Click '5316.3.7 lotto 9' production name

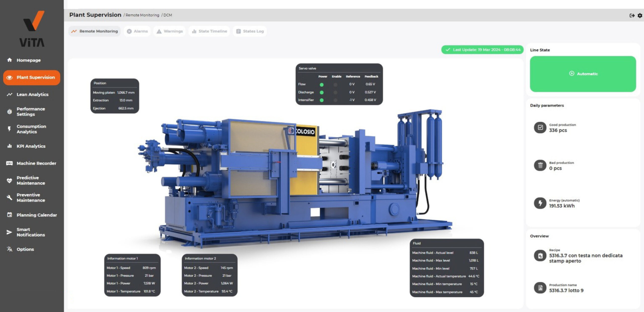[x=566, y=290]
